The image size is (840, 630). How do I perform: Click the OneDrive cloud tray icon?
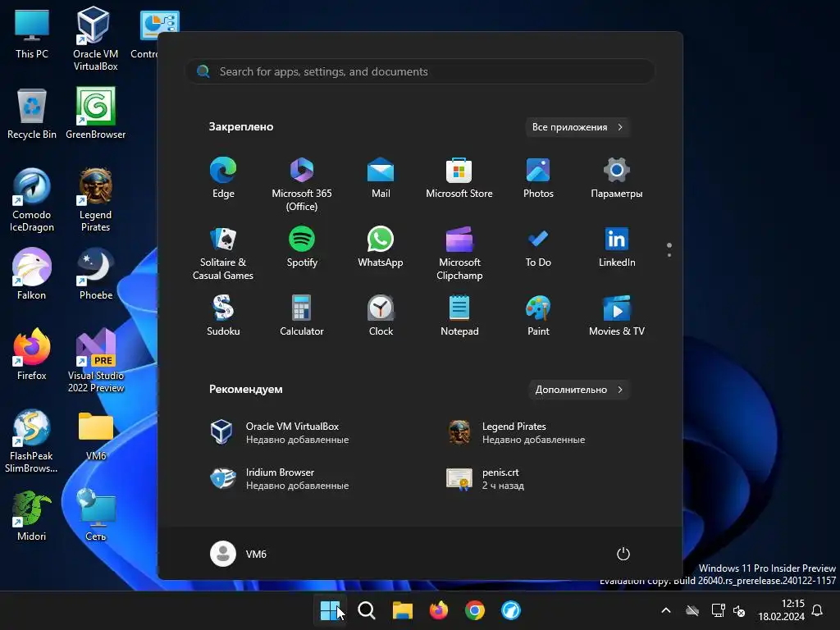692,610
